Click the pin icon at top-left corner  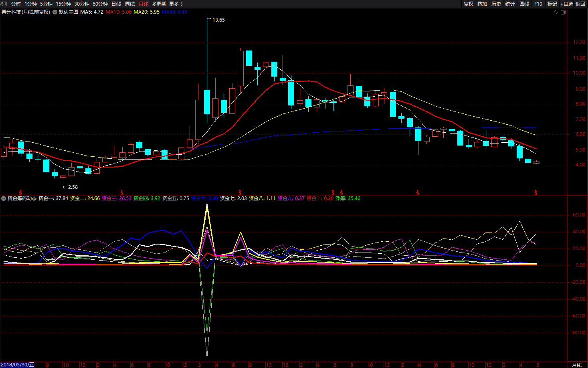pyautogui.click(x=4, y=4)
